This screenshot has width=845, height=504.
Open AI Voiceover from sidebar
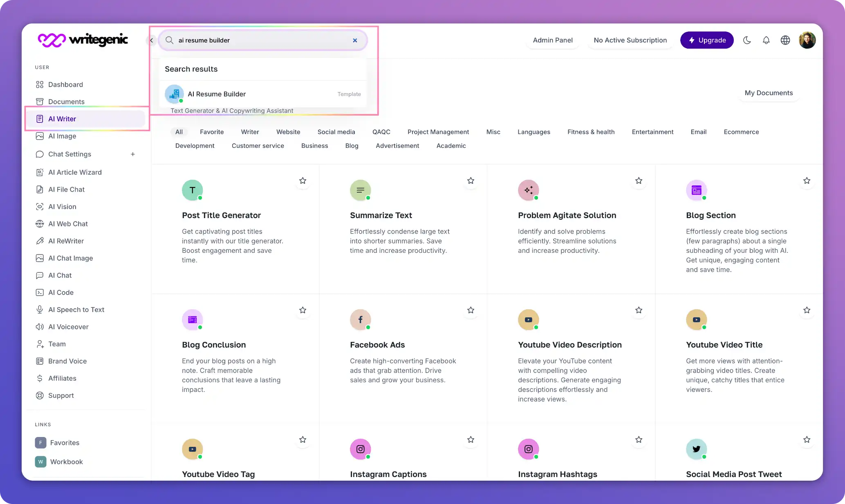pos(68,326)
